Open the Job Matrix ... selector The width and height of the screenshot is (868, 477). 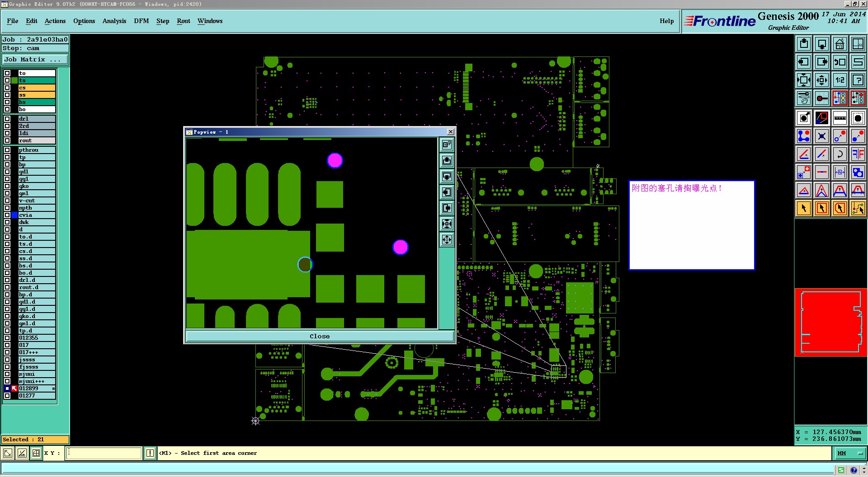[x=35, y=60]
